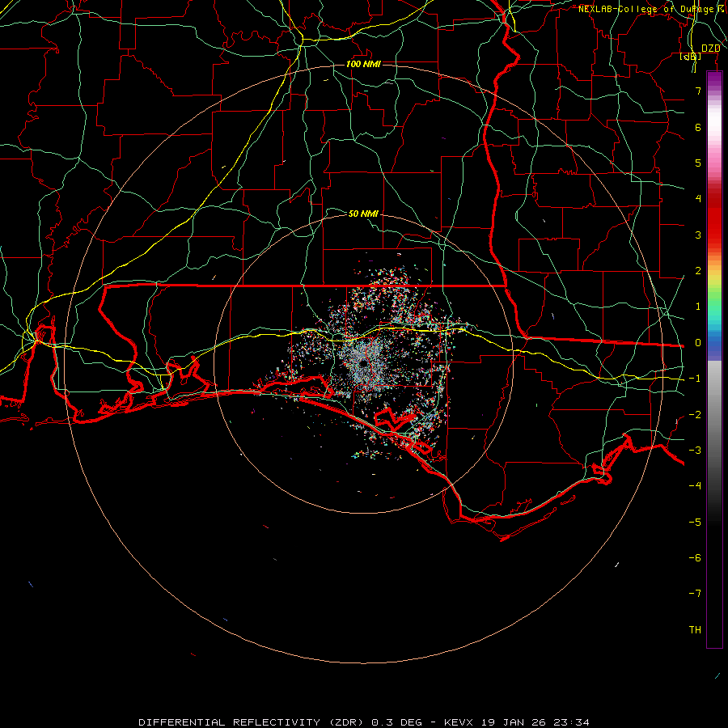Click the "4" value on the color scale

click(698, 199)
